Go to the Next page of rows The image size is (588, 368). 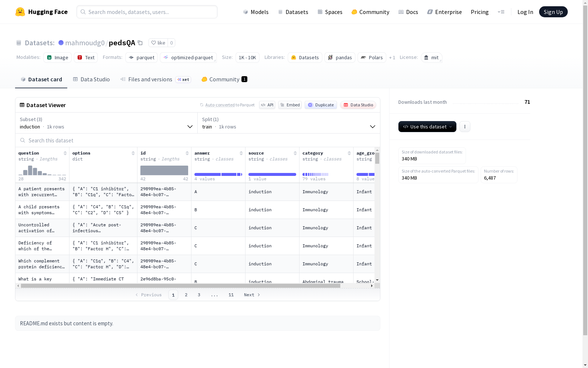tap(252, 295)
